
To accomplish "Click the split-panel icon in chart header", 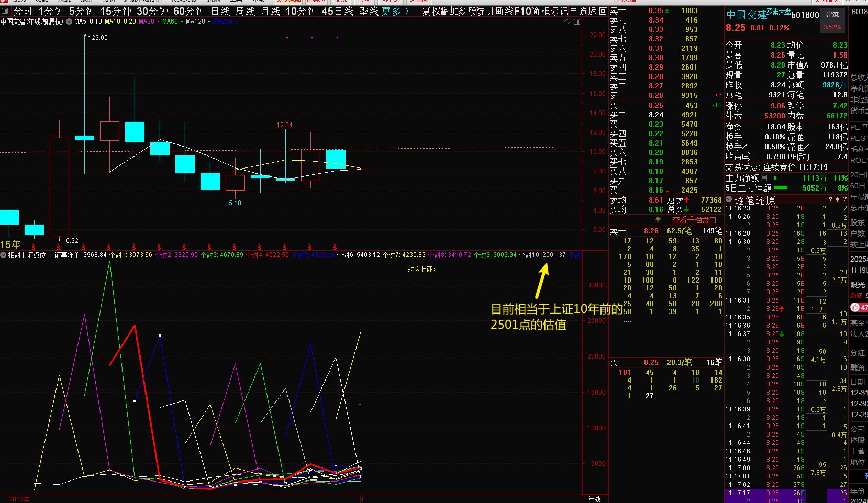I will click(x=577, y=22).
